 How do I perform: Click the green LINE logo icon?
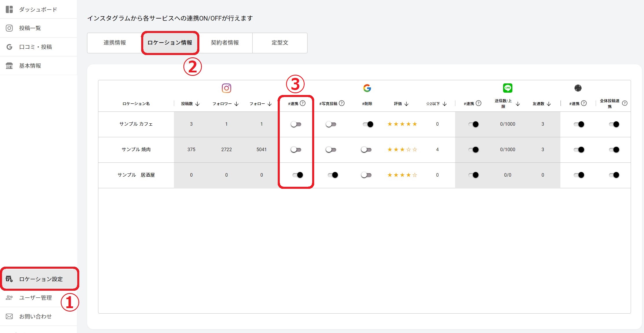507,88
